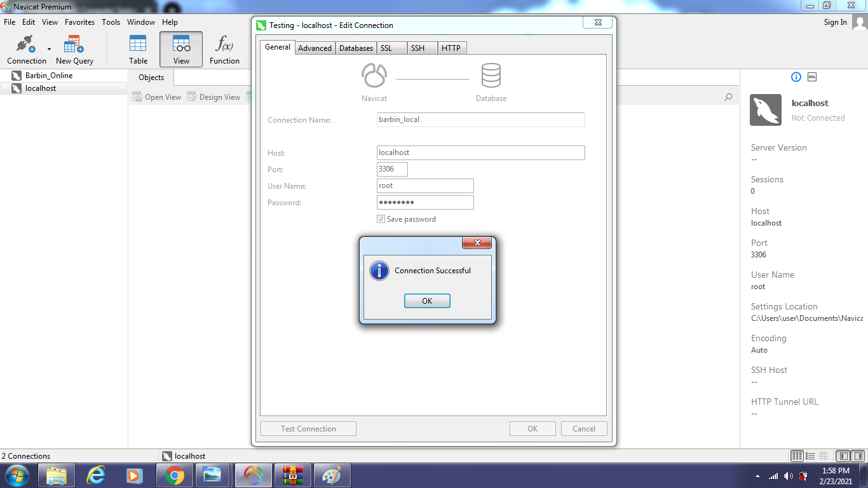The width and height of the screenshot is (868, 488).
Task: Open Navicat from the Windows taskbar
Action: click(x=254, y=475)
